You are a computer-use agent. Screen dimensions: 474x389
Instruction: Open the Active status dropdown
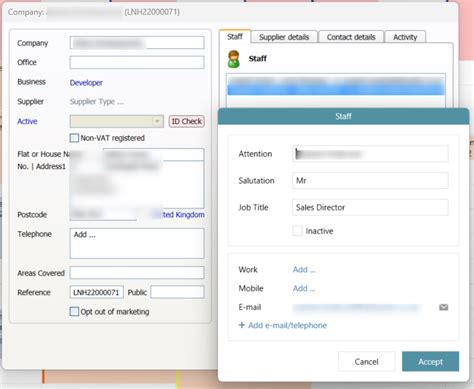(x=157, y=121)
